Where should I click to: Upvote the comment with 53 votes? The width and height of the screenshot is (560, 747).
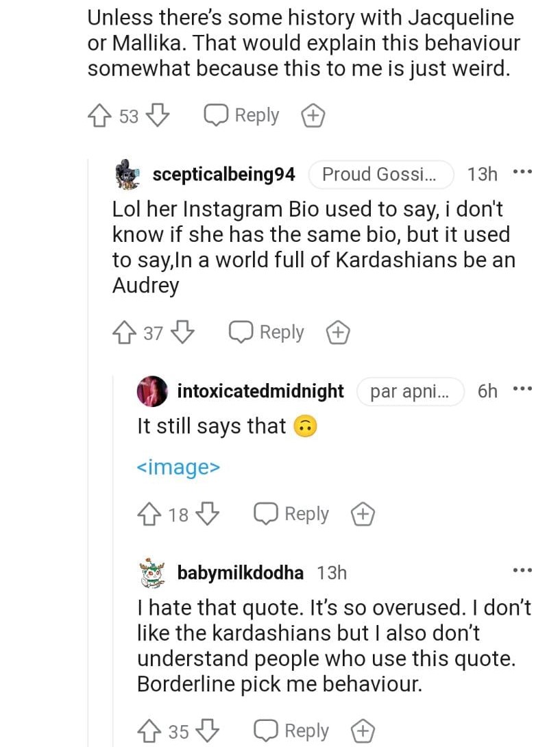pos(99,116)
